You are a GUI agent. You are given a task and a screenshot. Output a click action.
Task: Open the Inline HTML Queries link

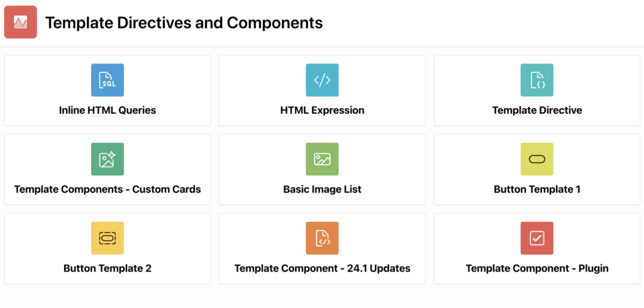pyautogui.click(x=108, y=110)
